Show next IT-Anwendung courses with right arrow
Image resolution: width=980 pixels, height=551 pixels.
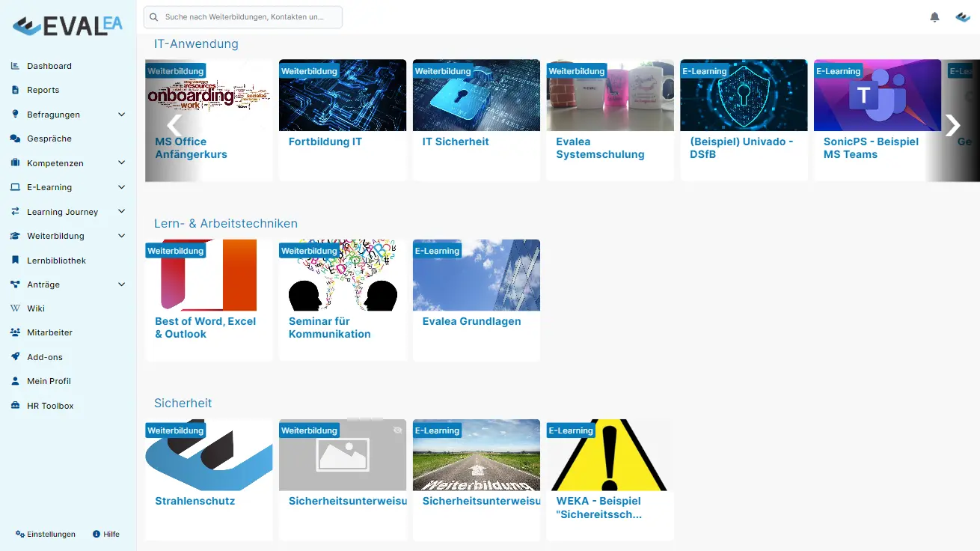[952, 125]
